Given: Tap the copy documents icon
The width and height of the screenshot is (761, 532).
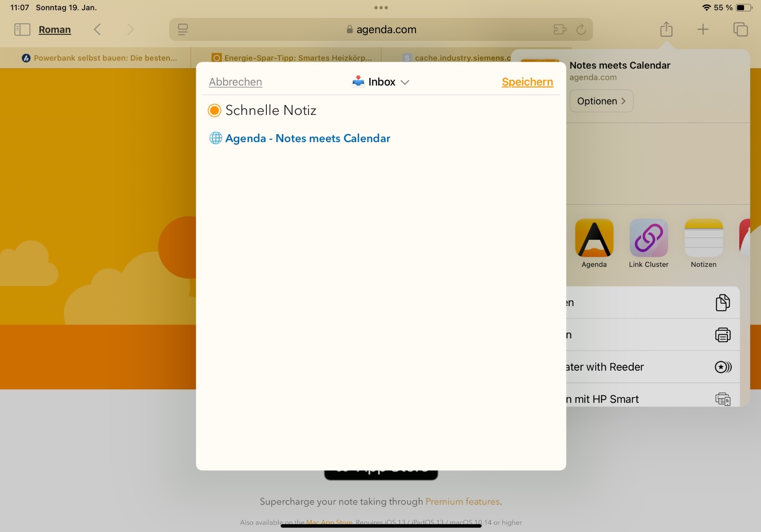Looking at the screenshot, I should pyautogui.click(x=723, y=303).
